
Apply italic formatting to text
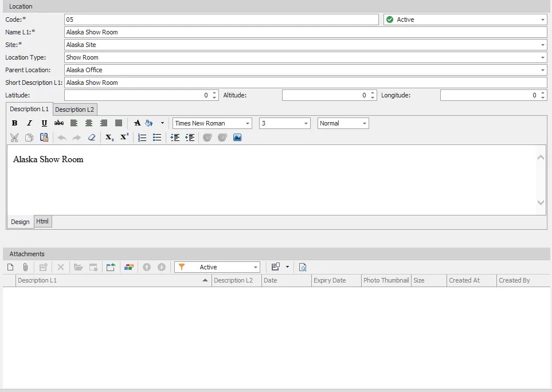pyautogui.click(x=29, y=123)
